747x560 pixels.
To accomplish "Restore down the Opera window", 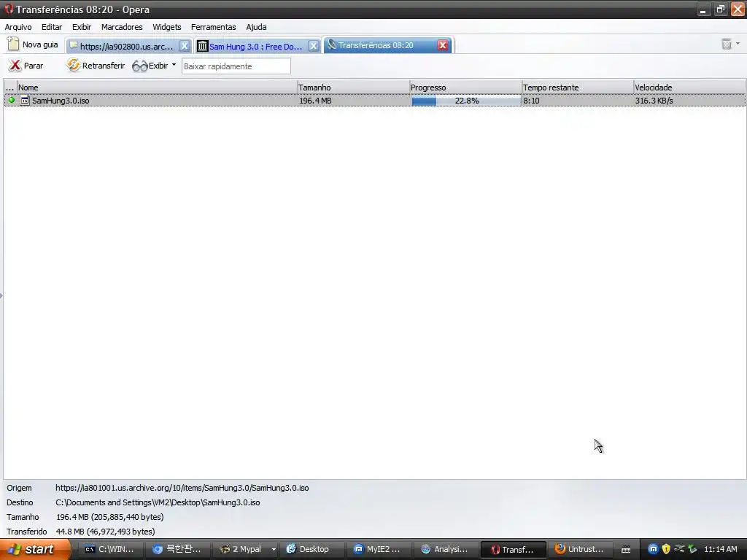I will coord(720,9).
